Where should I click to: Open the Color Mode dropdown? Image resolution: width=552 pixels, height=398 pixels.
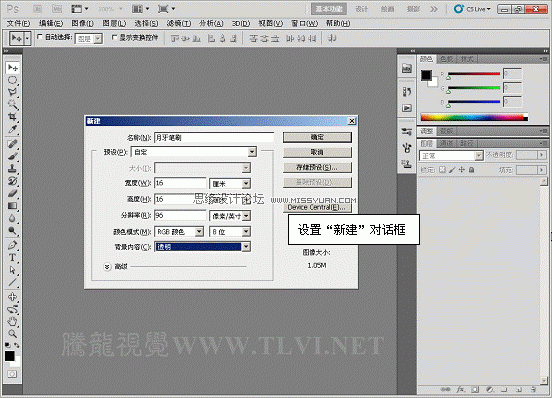tap(179, 232)
